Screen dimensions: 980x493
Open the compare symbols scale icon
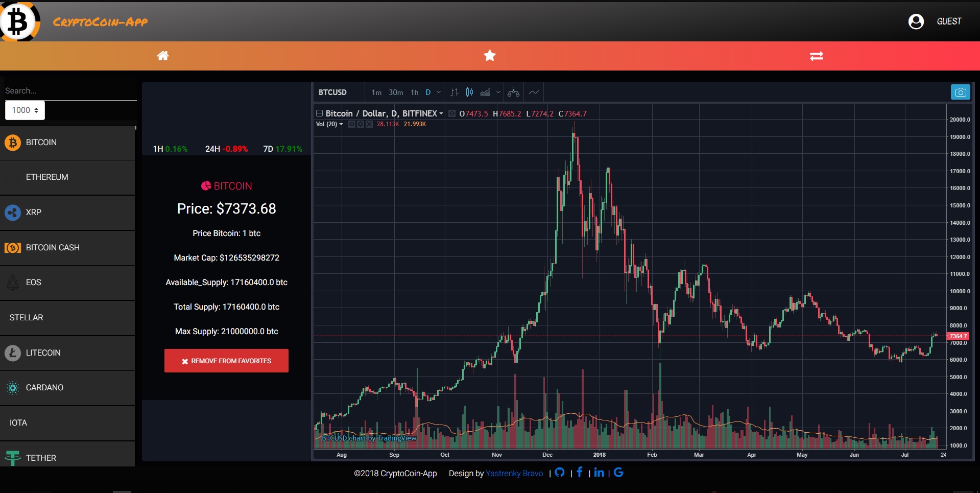pos(513,92)
